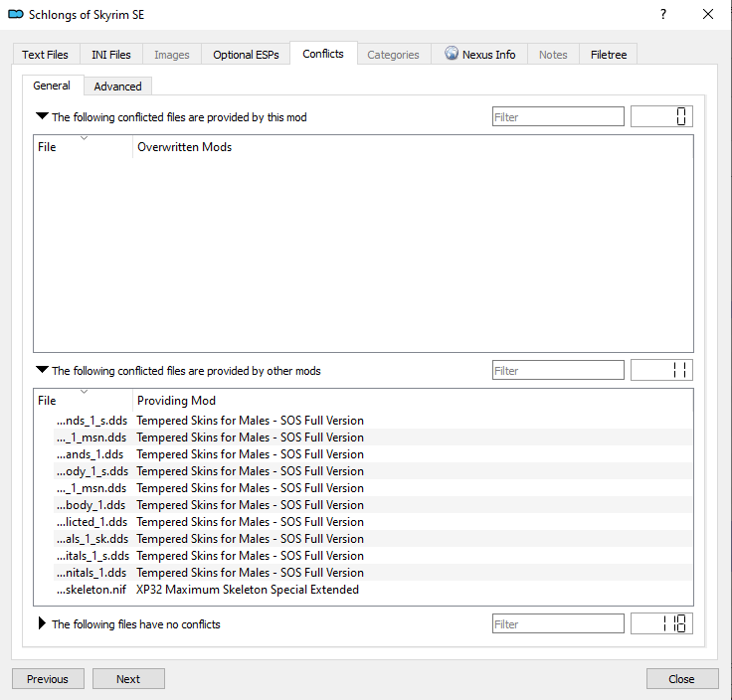Switch to the Filetree tab
Viewport: 732px width, 700px height.
pyautogui.click(x=609, y=55)
